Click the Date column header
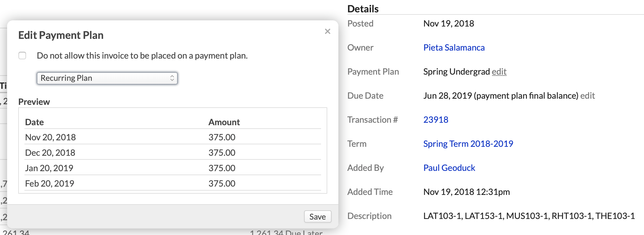This screenshot has height=235, width=644. point(34,122)
